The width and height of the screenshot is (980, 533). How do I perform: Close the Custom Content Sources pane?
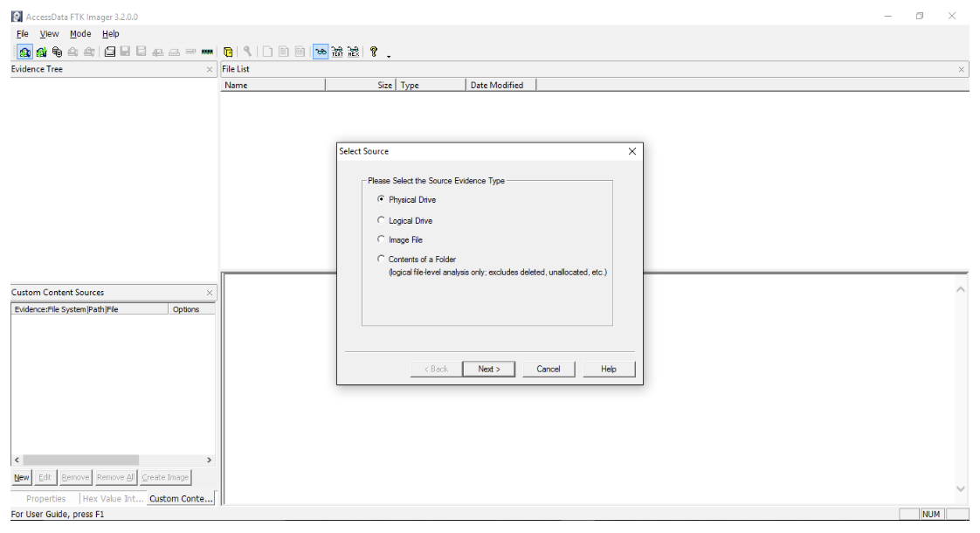pos(210,293)
